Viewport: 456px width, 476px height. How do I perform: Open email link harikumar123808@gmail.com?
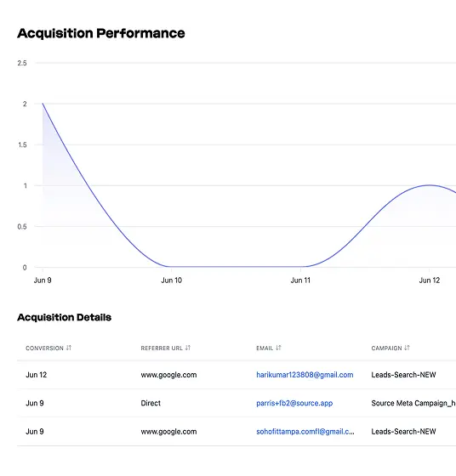tap(305, 375)
